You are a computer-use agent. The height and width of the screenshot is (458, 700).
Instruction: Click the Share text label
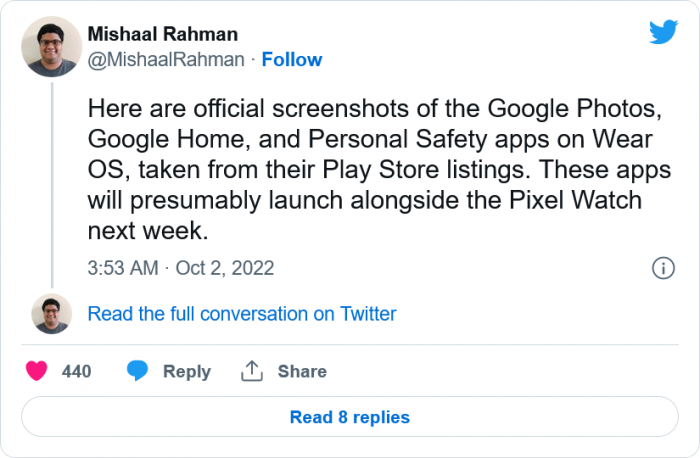point(302,371)
